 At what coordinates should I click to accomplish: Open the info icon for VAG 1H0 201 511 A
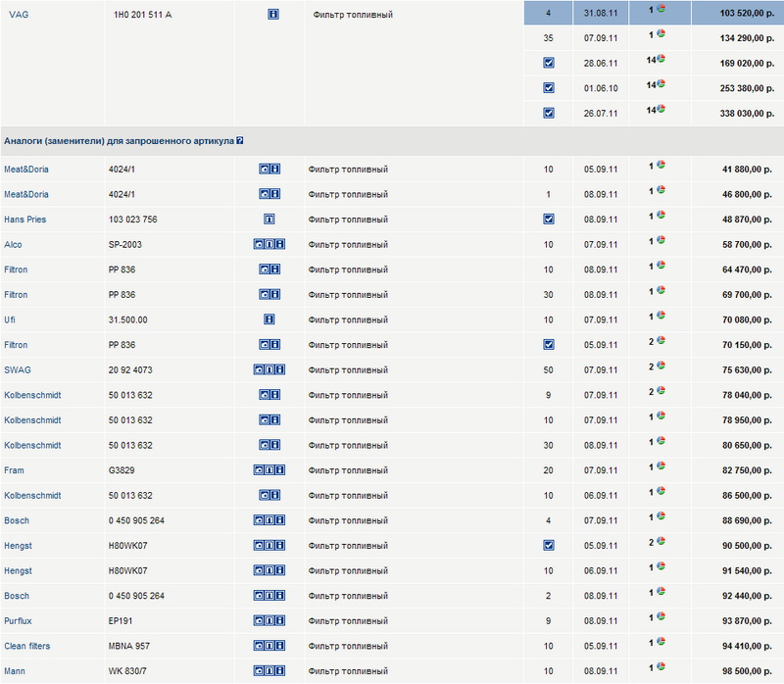[x=273, y=15]
